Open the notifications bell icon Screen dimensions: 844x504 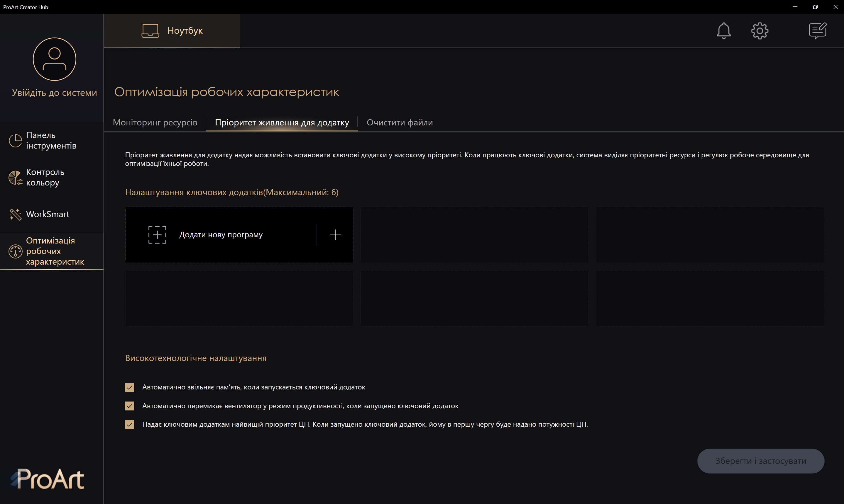[x=723, y=31]
